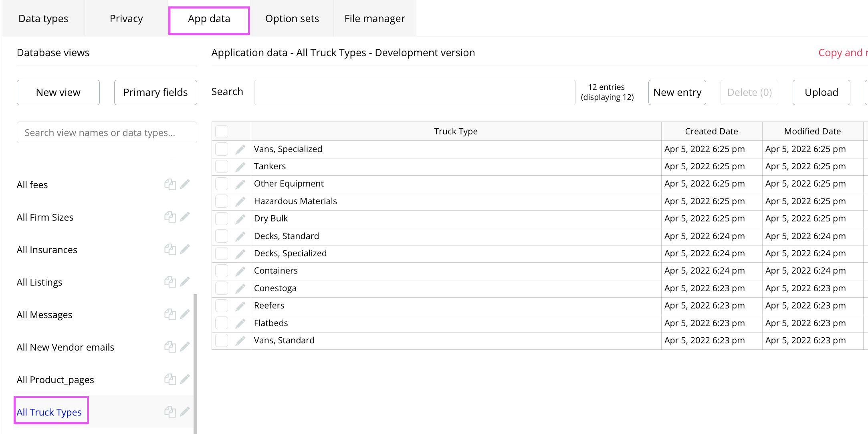
Task: Select the Conestoga row checkbox
Action: [x=222, y=288]
